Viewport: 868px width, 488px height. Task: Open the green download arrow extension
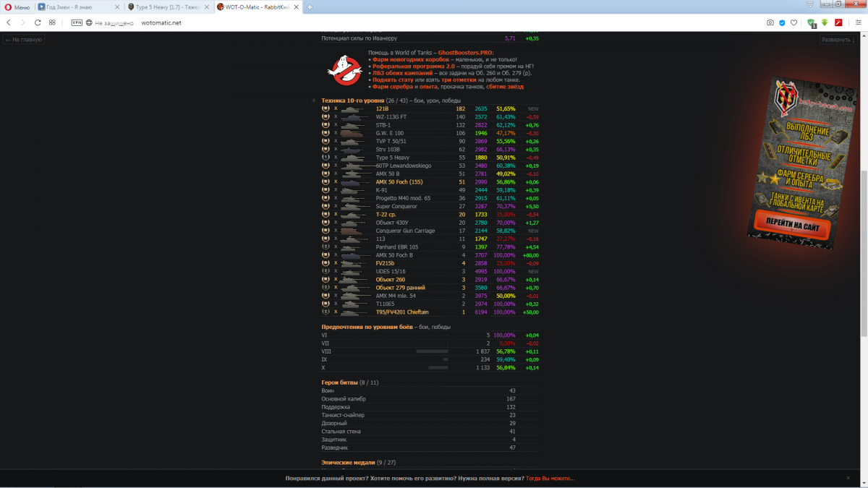(x=825, y=22)
